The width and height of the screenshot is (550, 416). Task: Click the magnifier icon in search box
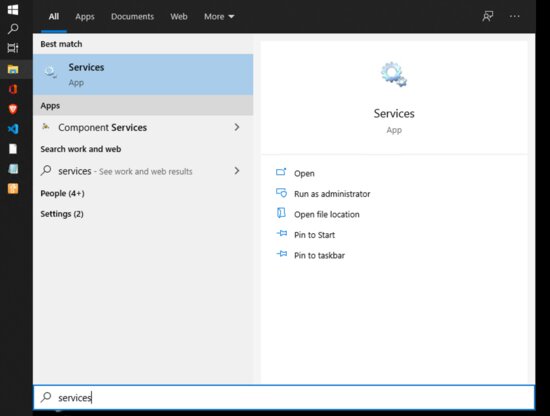[46, 397]
